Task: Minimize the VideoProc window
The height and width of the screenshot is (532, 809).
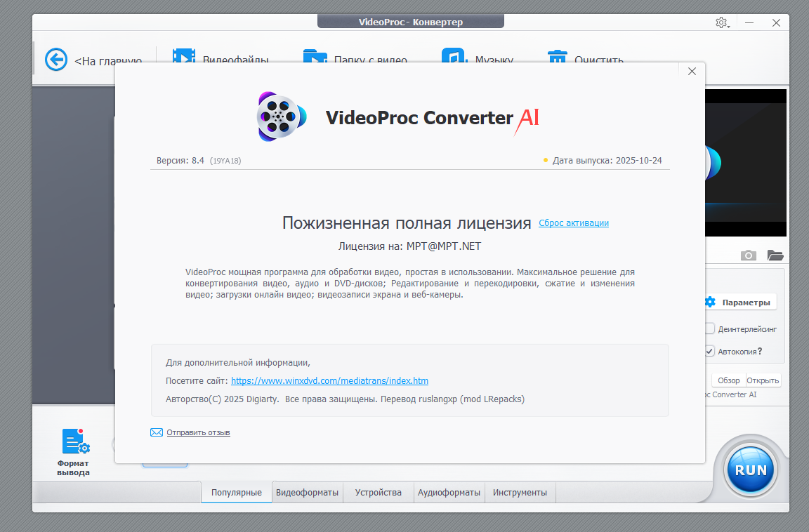Action: tap(749, 22)
